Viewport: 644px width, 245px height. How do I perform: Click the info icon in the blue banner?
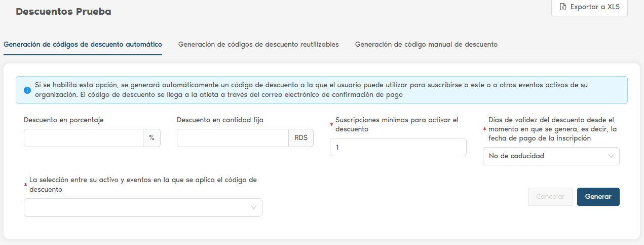(x=27, y=90)
